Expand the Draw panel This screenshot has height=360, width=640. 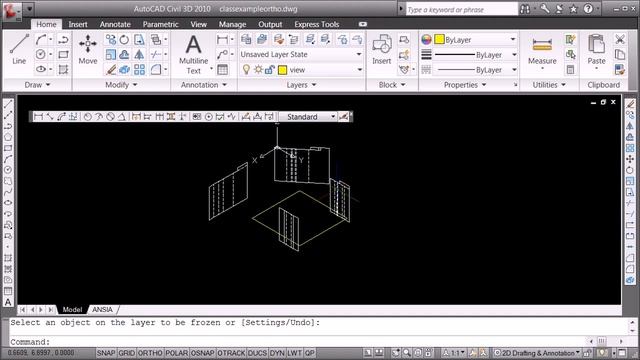point(37,85)
